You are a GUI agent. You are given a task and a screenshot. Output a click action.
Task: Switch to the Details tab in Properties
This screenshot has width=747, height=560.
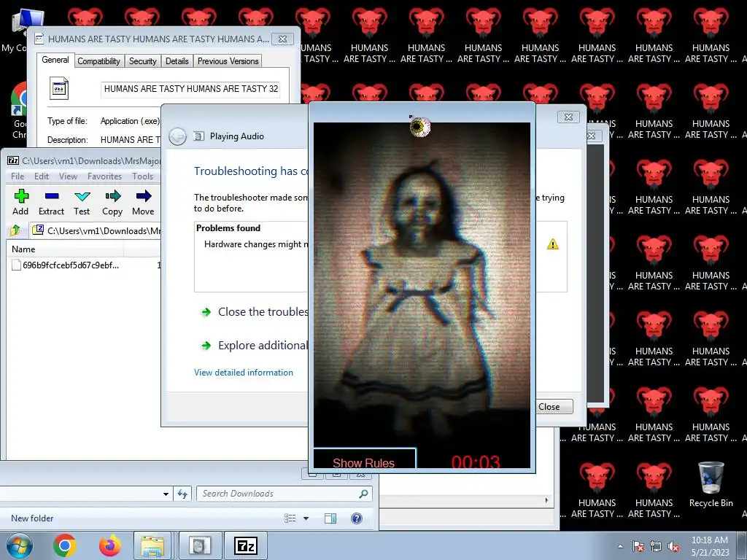(177, 61)
